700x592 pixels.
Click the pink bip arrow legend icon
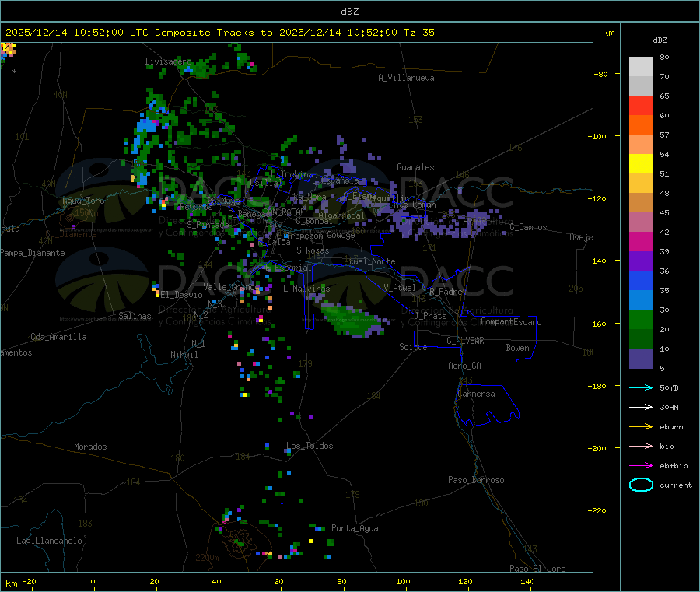click(x=641, y=446)
